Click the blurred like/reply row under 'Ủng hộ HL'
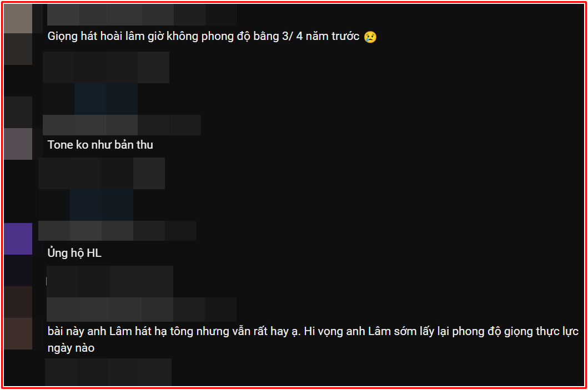 click(110, 281)
